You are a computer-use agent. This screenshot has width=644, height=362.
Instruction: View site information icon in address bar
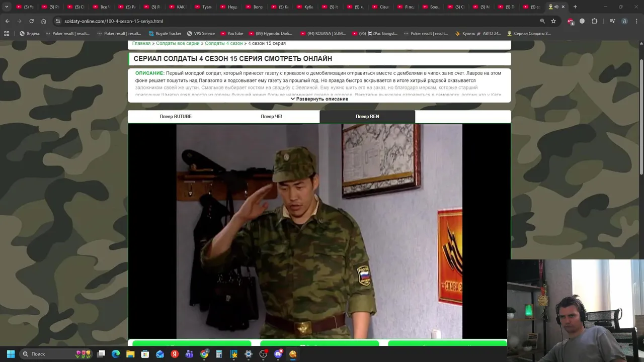click(58, 21)
